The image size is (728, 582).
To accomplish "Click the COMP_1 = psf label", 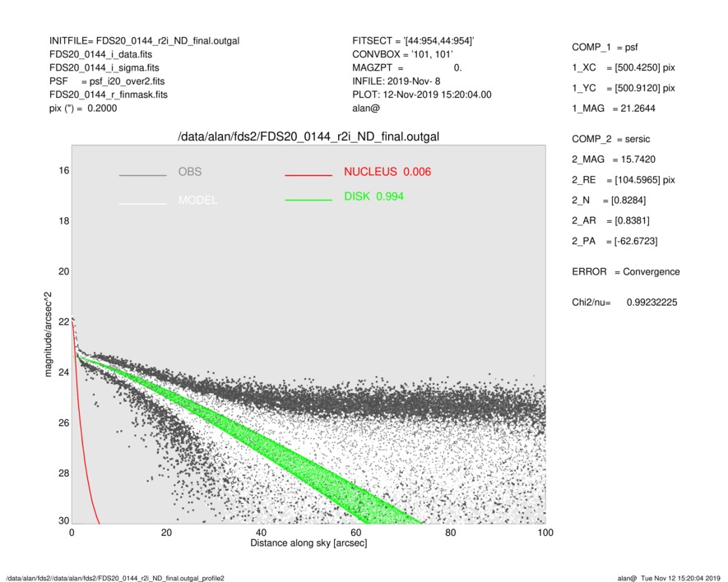I will click(x=605, y=48).
